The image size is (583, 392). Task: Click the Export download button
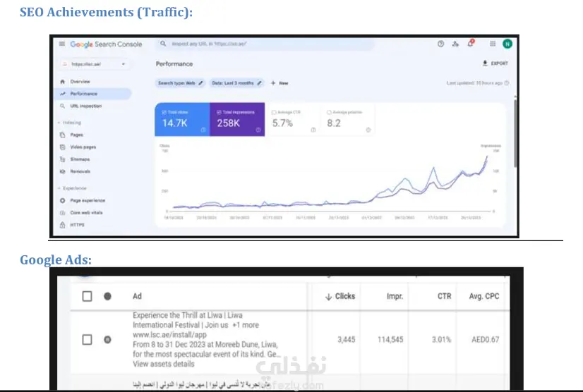pyautogui.click(x=495, y=63)
